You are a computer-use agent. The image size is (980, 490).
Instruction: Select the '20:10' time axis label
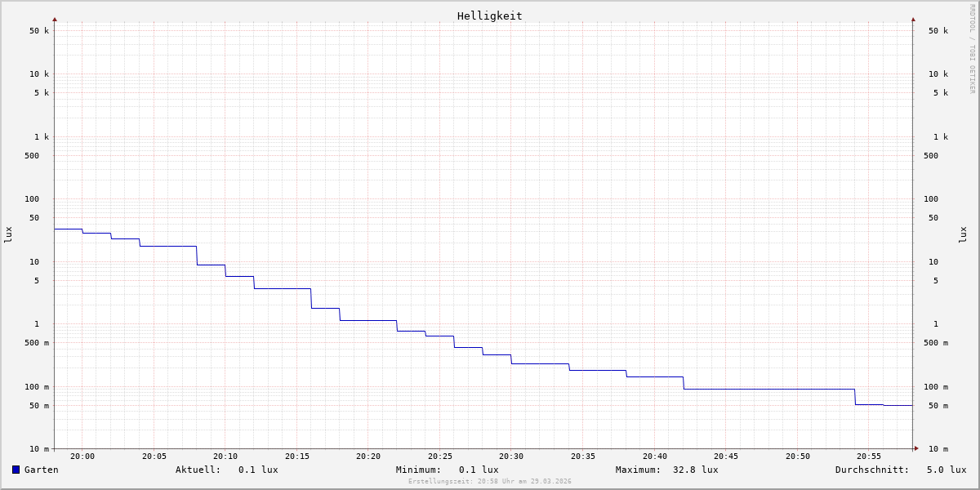(225, 457)
